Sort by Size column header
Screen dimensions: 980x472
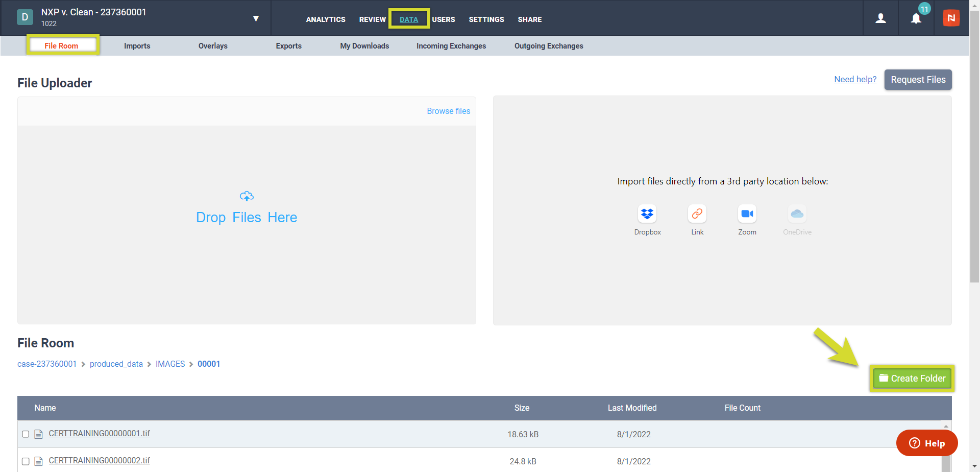point(522,408)
